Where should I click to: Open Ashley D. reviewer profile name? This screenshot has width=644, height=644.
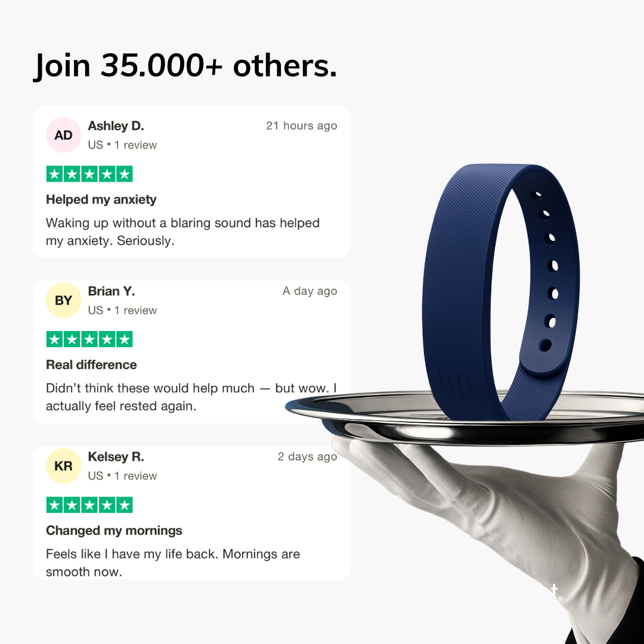point(116,126)
